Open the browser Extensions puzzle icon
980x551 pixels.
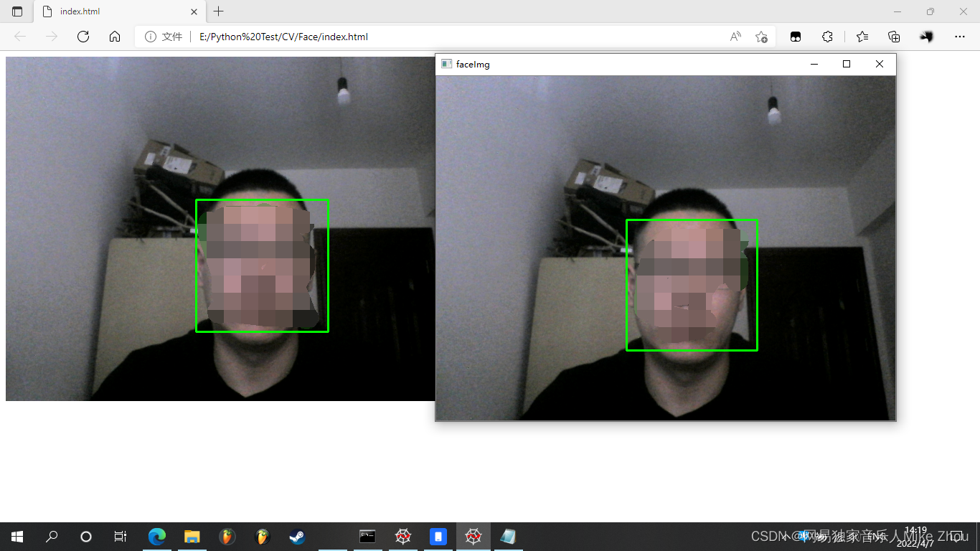pyautogui.click(x=827, y=37)
